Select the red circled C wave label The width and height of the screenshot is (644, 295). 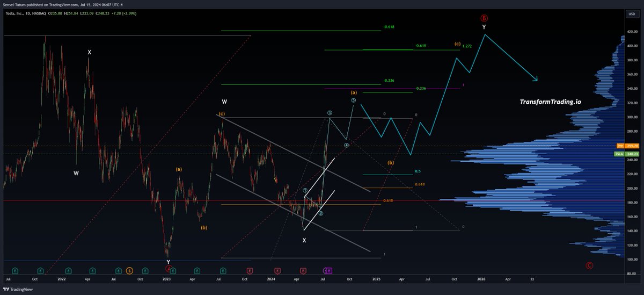click(589, 265)
